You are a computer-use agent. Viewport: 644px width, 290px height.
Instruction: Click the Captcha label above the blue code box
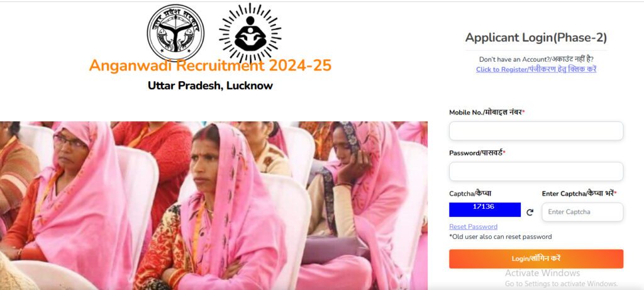coord(470,193)
